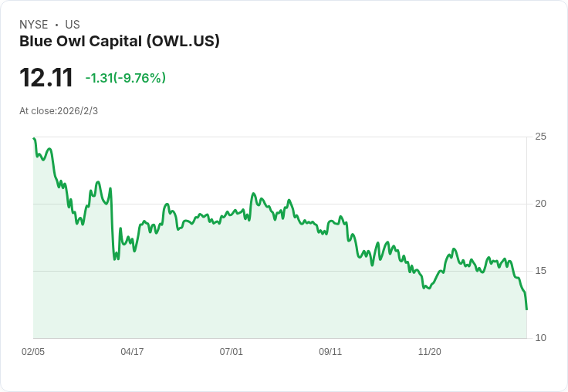Click the NYSE exchange label
Image resolution: width=568 pixels, height=392 pixels.
34,25
